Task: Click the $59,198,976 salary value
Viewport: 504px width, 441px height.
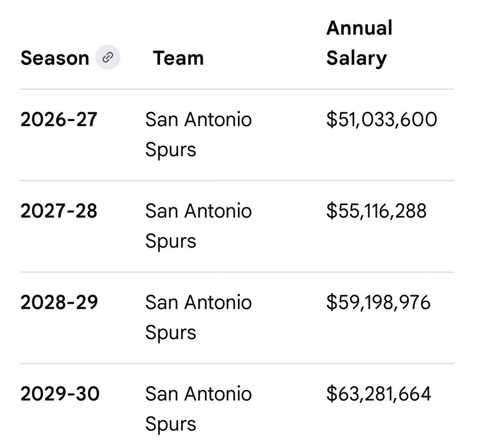Action: pyautogui.click(x=378, y=303)
